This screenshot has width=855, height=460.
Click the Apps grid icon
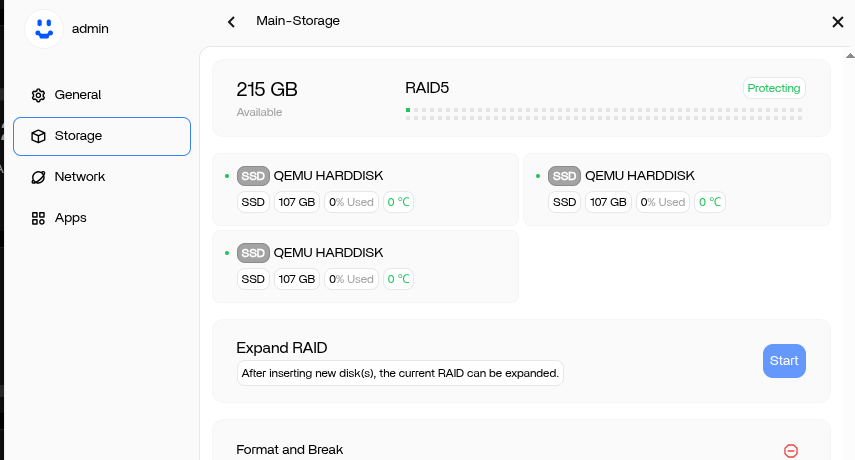click(x=38, y=219)
